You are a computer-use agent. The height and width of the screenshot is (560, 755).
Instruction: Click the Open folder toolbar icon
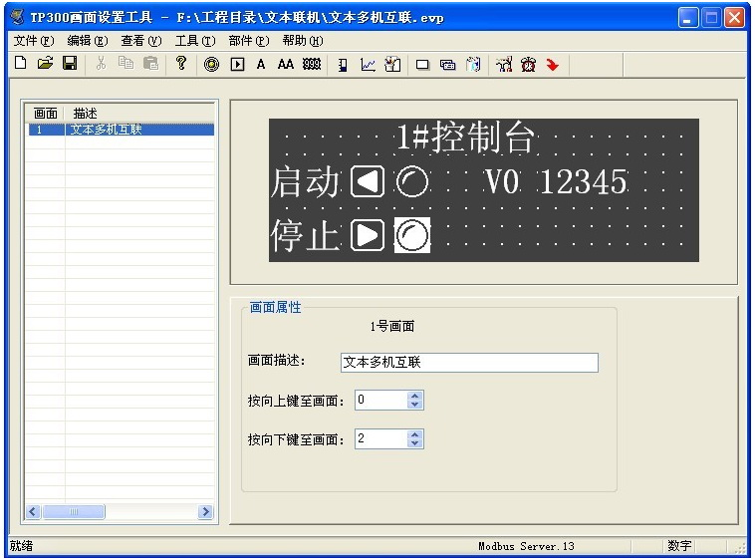(45, 64)
